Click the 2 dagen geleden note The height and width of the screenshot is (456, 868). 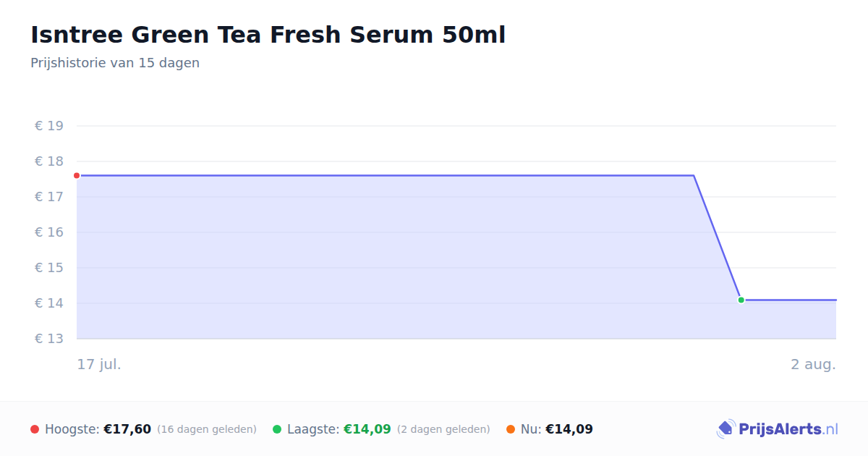point(443,429)
